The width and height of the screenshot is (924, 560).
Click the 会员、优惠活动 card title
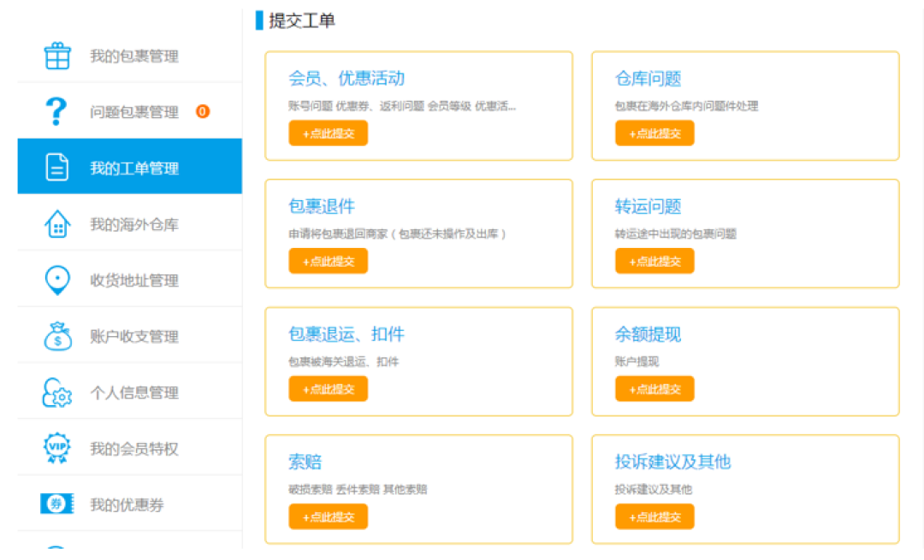point(346,79)
